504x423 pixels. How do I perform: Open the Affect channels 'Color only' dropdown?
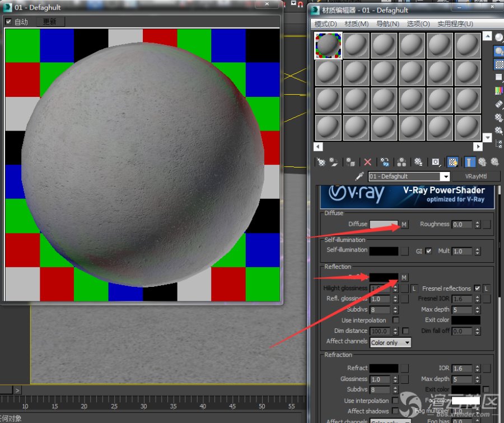390,342
